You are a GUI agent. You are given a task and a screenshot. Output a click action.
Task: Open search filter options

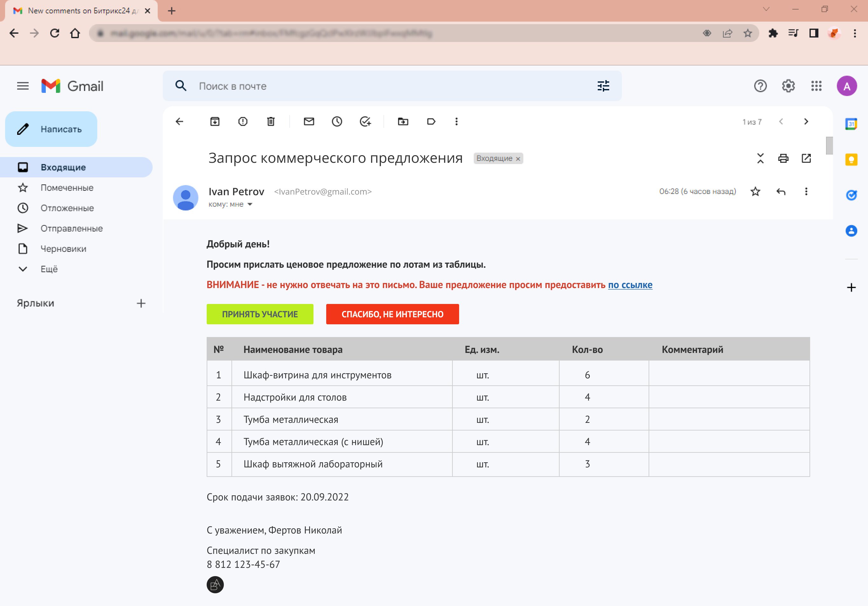click(603, 86)
